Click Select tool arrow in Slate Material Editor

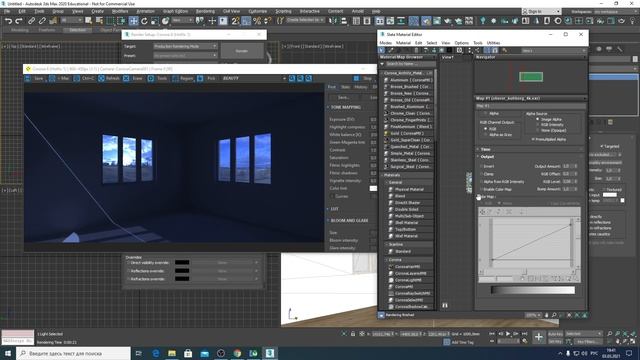382,50
